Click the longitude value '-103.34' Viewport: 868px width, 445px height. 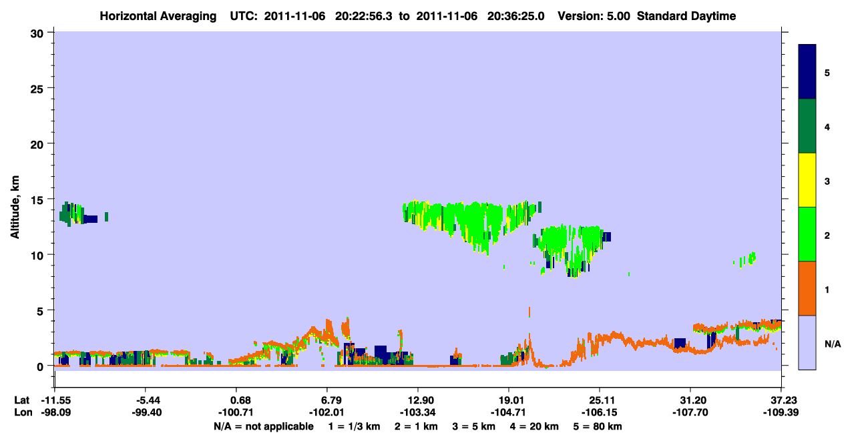tap(418, 413)
